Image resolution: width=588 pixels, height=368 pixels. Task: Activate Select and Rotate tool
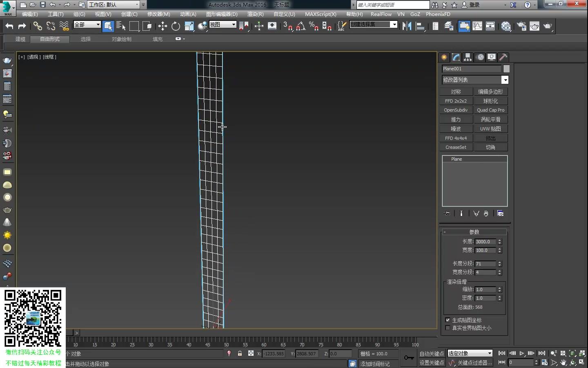pos(176,26)
